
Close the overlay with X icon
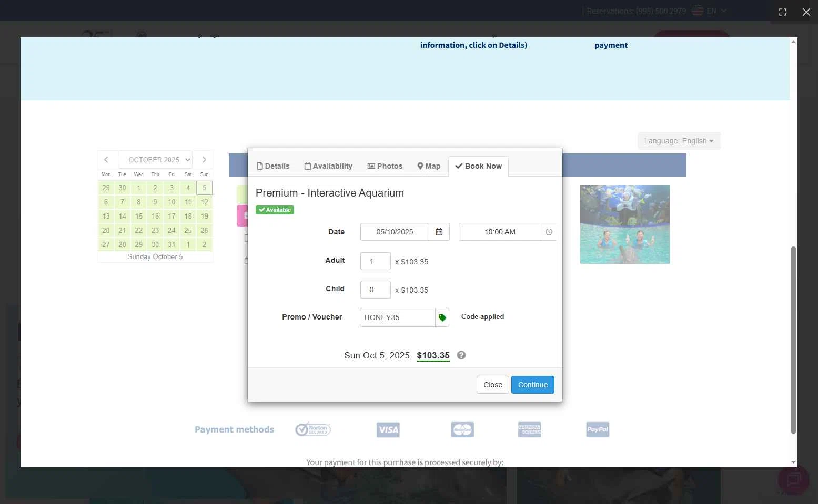pyautogui.click(x=806, y=12)
